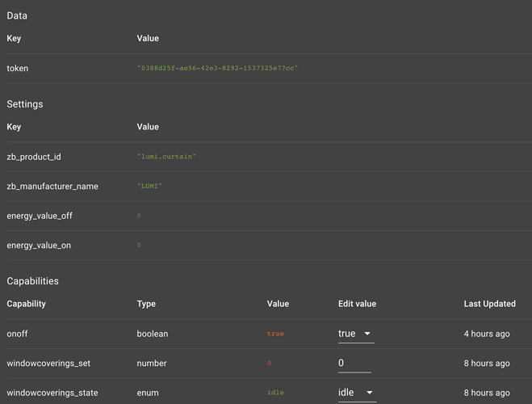Click the Type column header in Capabilities
This screenshot has width=532, height=404.
146,304
